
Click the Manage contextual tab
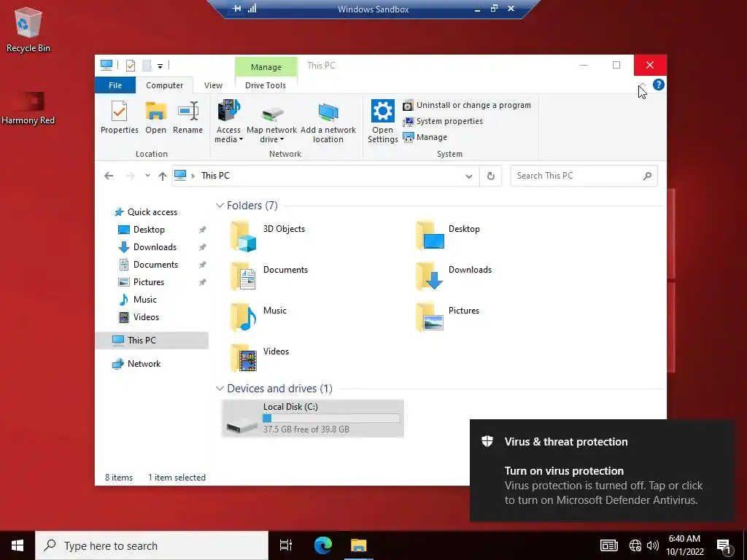(x=266, y=66)
